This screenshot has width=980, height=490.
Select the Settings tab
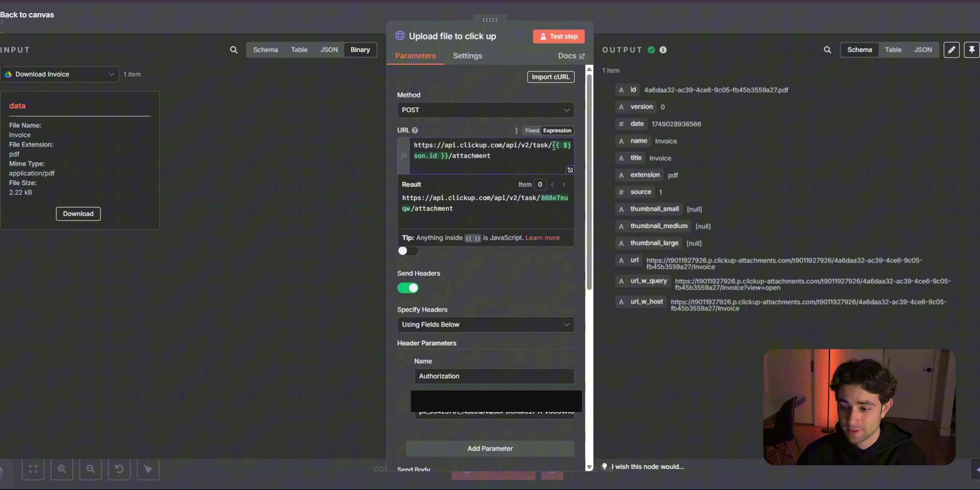coord(468,56)
